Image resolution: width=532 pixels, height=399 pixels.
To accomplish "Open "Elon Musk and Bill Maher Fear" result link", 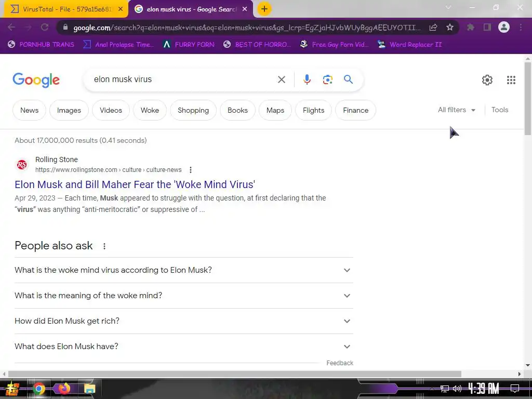I will tap(135, 184).
